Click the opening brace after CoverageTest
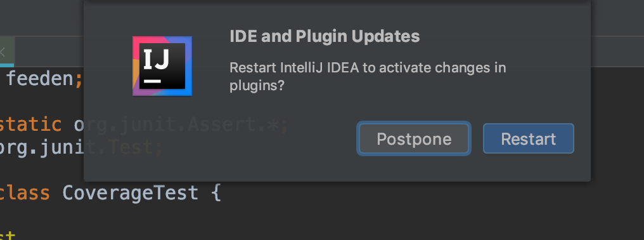644x240 pixels. [x=216, y=192]
